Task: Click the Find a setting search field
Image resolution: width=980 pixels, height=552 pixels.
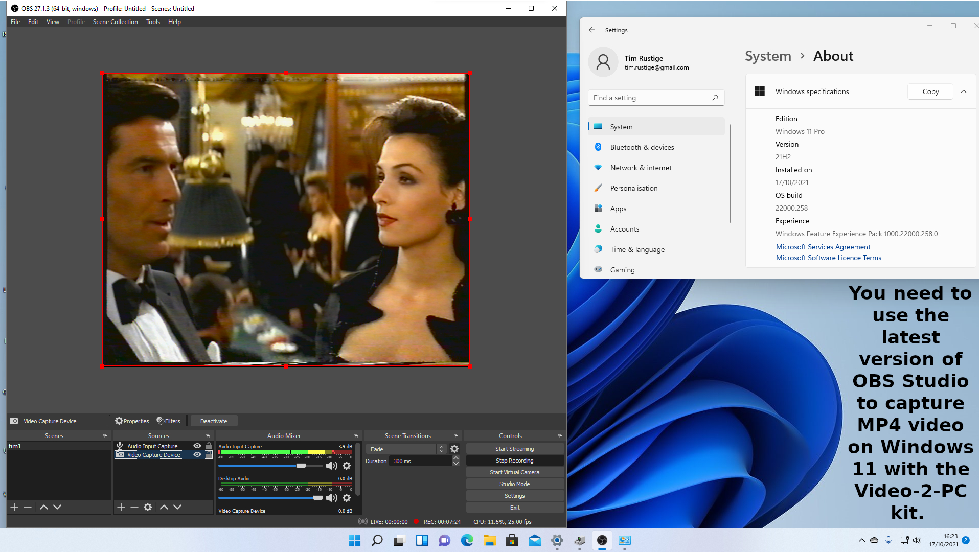Action: [656, 98]
